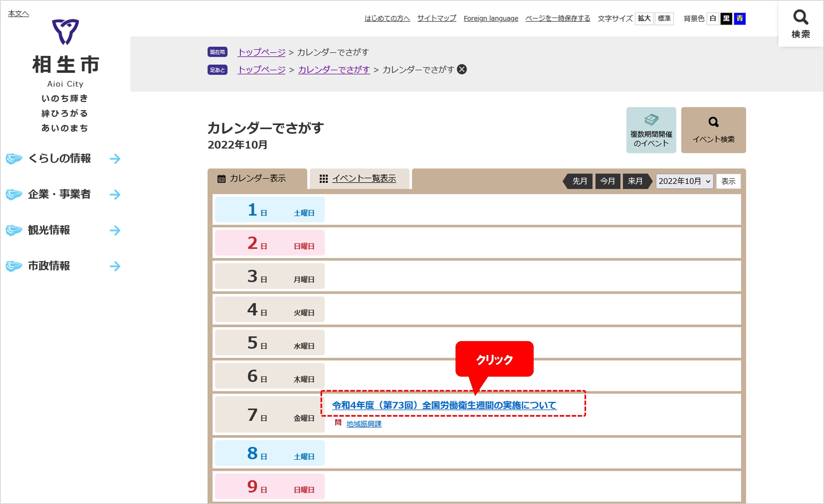Click the oyster icon beside 企業・事業者
Image resolution: width=824 pixels, height=504 pixels.
click(x=14, y=194)
